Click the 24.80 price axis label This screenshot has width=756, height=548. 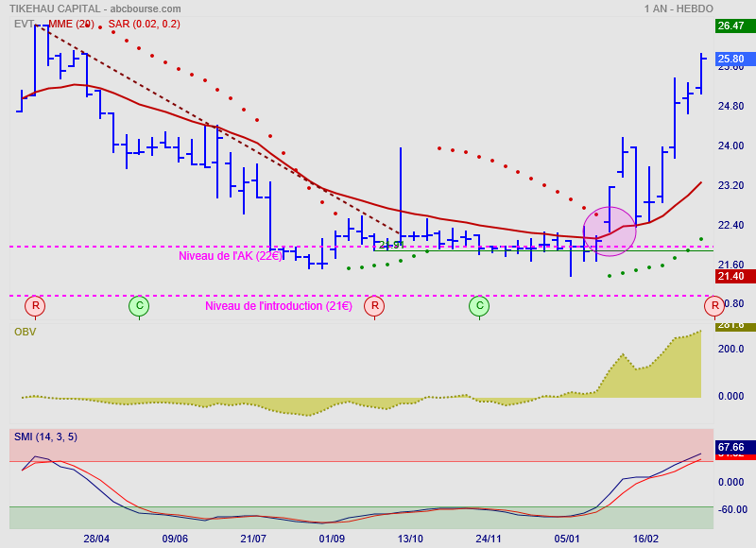point(730,106)
